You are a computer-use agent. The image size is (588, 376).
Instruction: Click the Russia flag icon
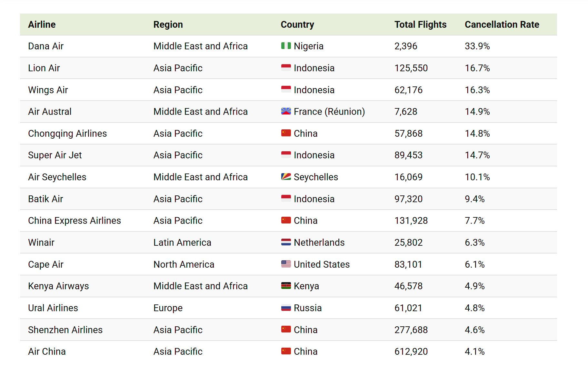tap(286, 308)
